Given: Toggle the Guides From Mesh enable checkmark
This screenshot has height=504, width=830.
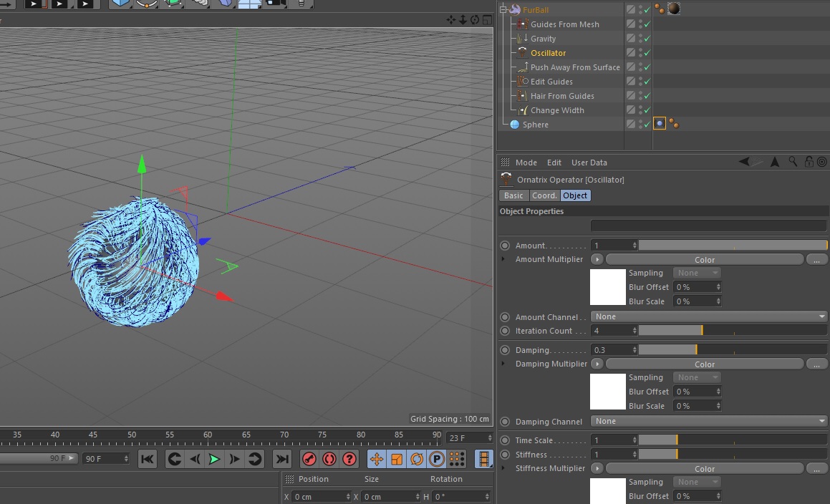Looking at the screenshot, I should [647, 24].
